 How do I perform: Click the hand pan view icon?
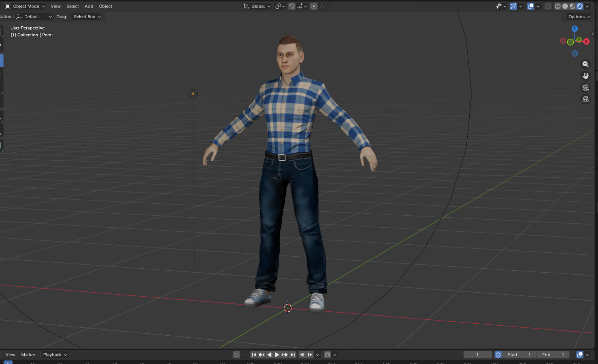(x=585, y=76)
